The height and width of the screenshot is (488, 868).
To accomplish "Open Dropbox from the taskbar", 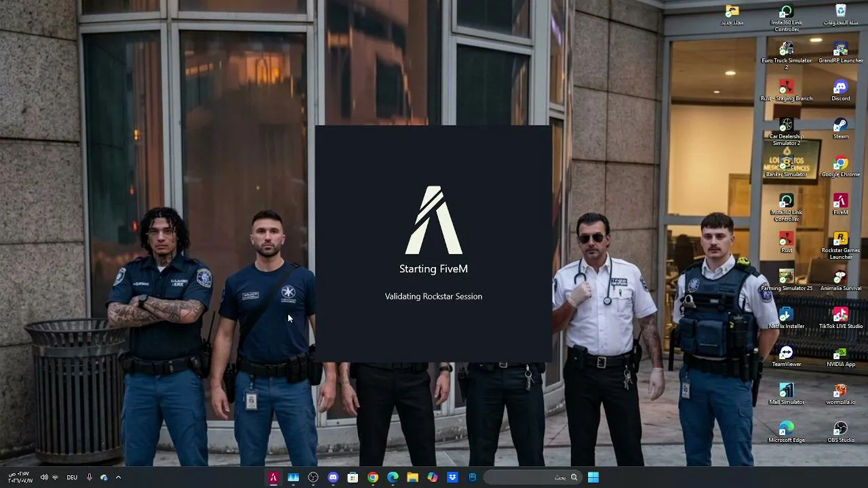I will click(x=452, y=477).
